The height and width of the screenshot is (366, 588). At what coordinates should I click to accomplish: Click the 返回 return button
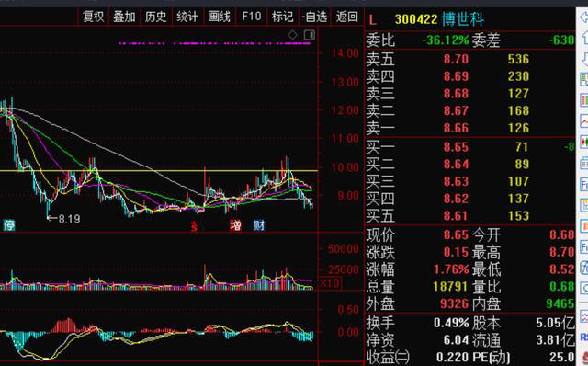(347, 17)
